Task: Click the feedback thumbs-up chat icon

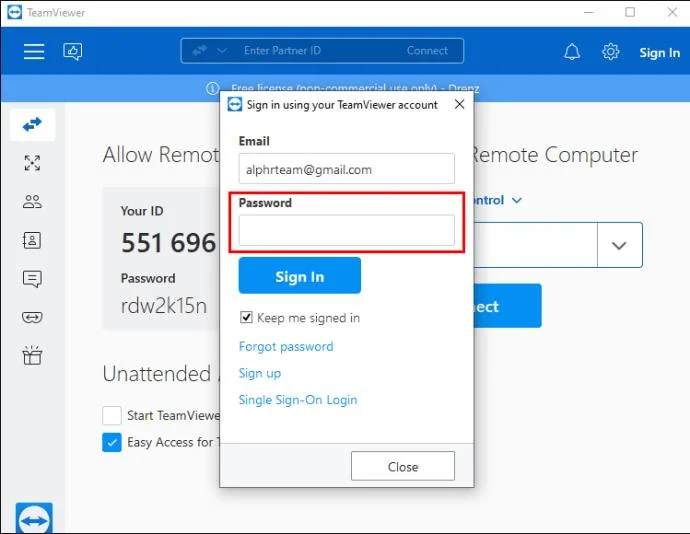Action: coord(73,52)
